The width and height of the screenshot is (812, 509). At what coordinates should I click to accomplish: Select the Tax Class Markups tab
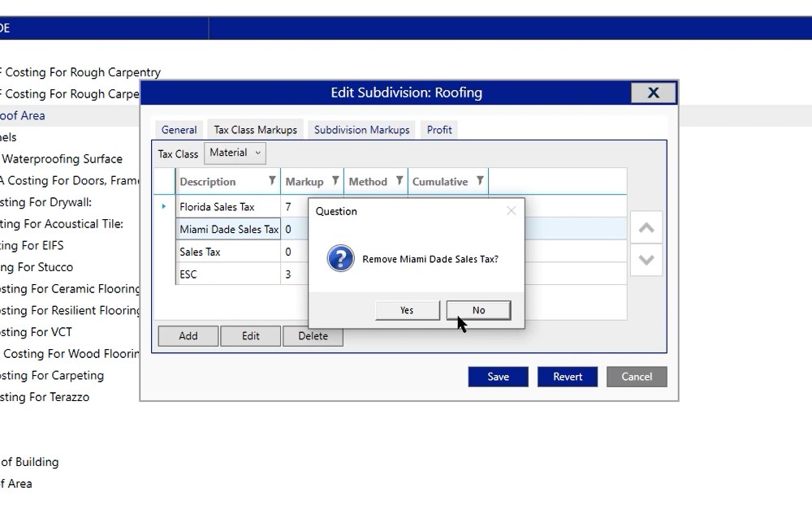tap(256, 130)
